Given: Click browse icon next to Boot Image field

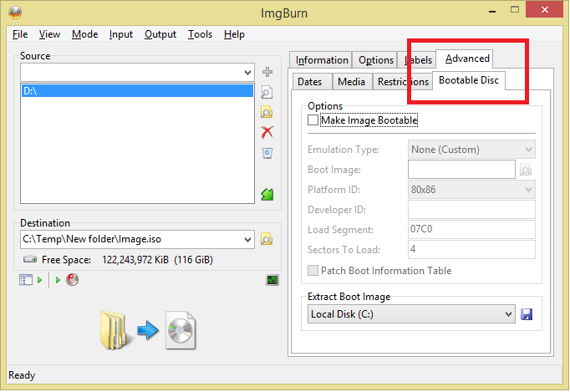Looking at the screenshot, I should coord(526,170).
